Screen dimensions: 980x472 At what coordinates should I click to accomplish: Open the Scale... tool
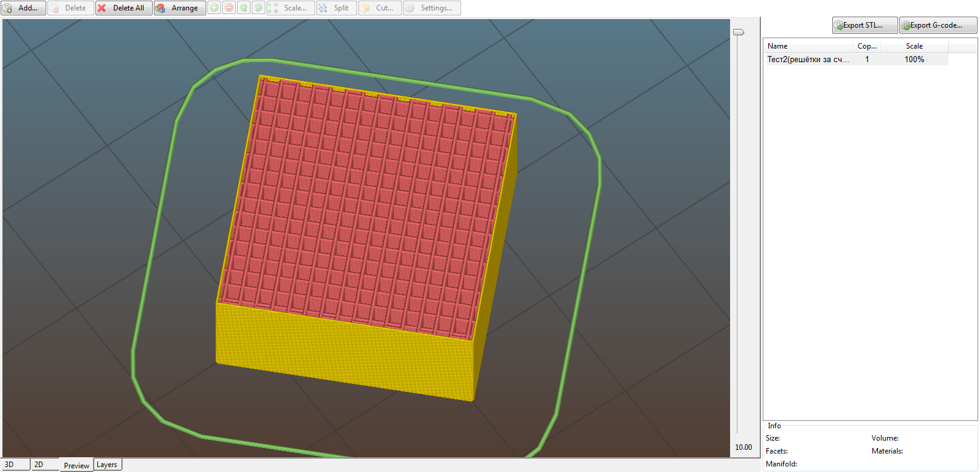tap(291, 8)
